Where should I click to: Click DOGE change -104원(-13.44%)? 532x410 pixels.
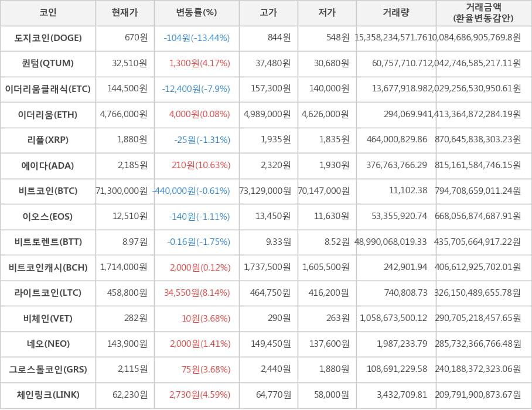coord(197,38)
